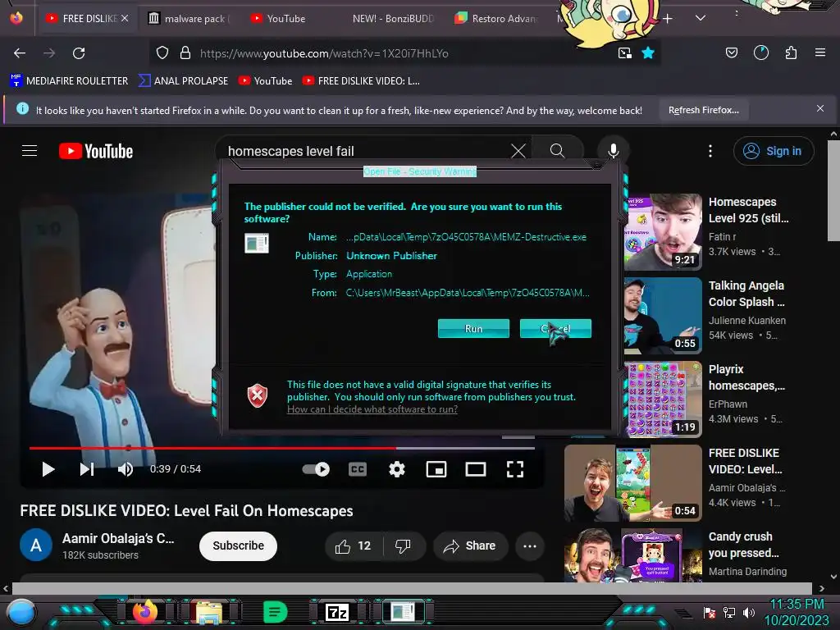Open the tracking protection shield icon
The image size is (840, 630).
coord(162,53)
